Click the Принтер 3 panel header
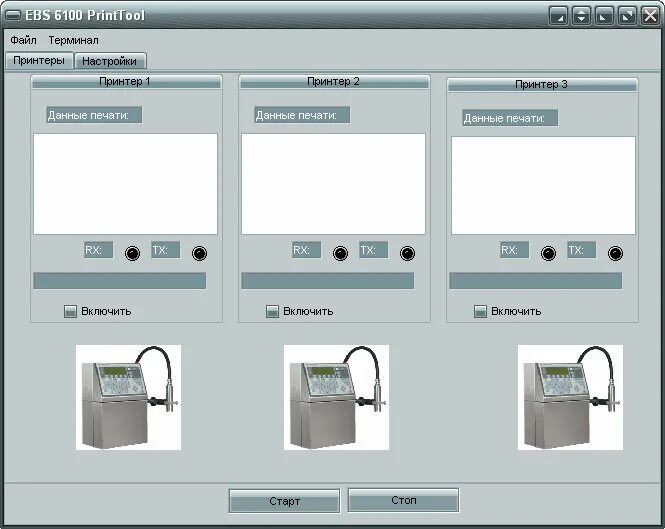This screenshot has height=529, width=665. pyautogui.click(x=542, y=84)
